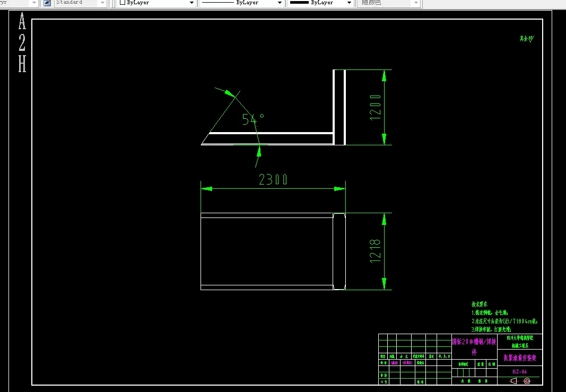Select the 其余 surface finish note
The width and height of the screenshot is (566, 392).
[x=527, y=39]
